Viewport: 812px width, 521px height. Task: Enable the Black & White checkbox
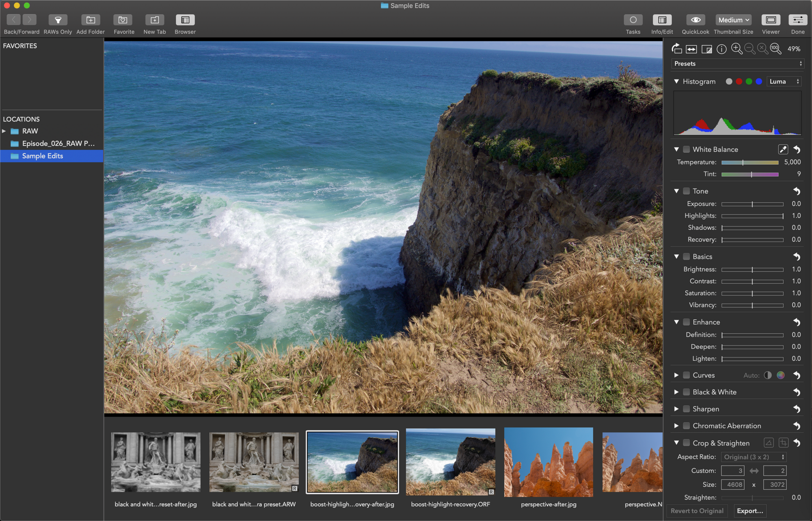(686, 392)
